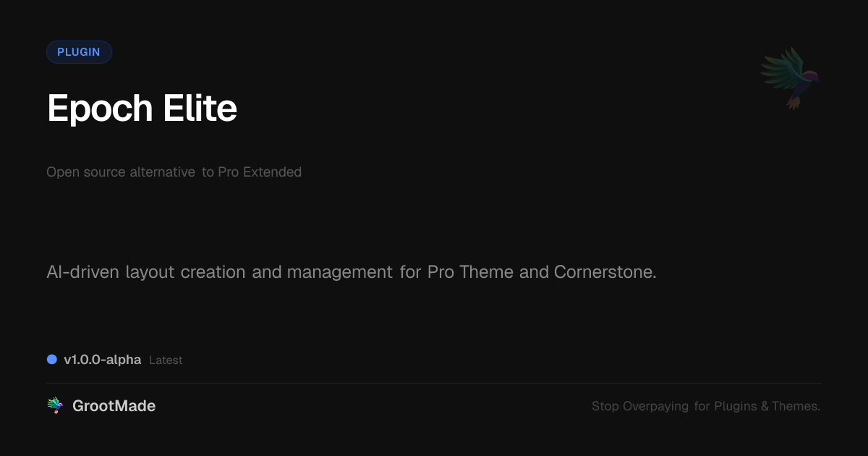The width and height of the screenshot is (868, 456).
Task: Click the blue version status dot
Action: tap(52, 360)
